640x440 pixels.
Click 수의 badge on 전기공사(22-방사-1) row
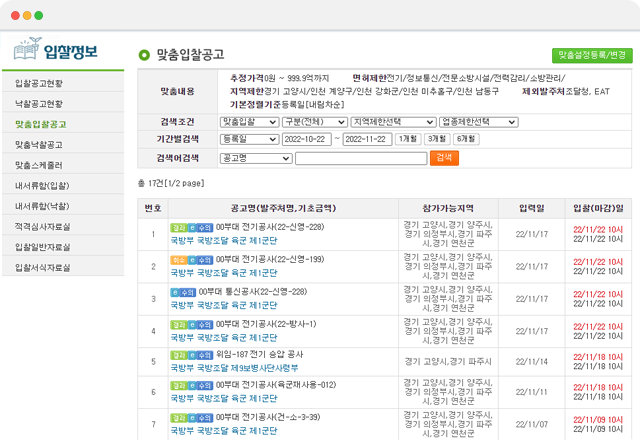[x=205, y=324]
